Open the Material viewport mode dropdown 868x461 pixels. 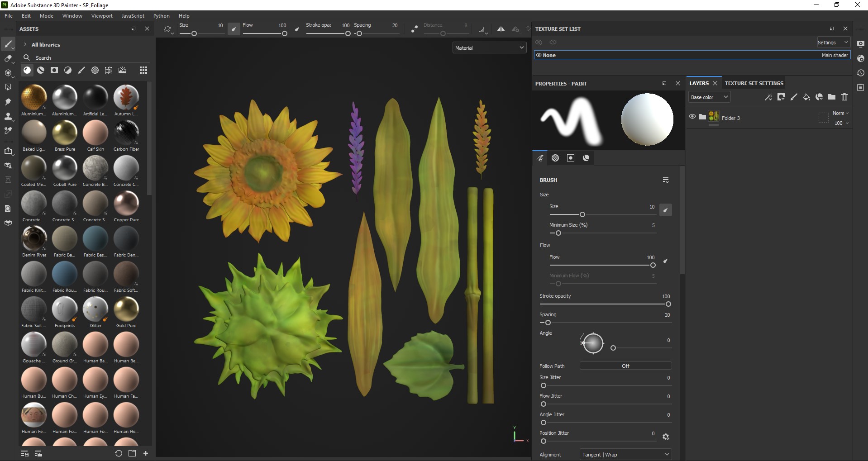click(x=489, y=48)
